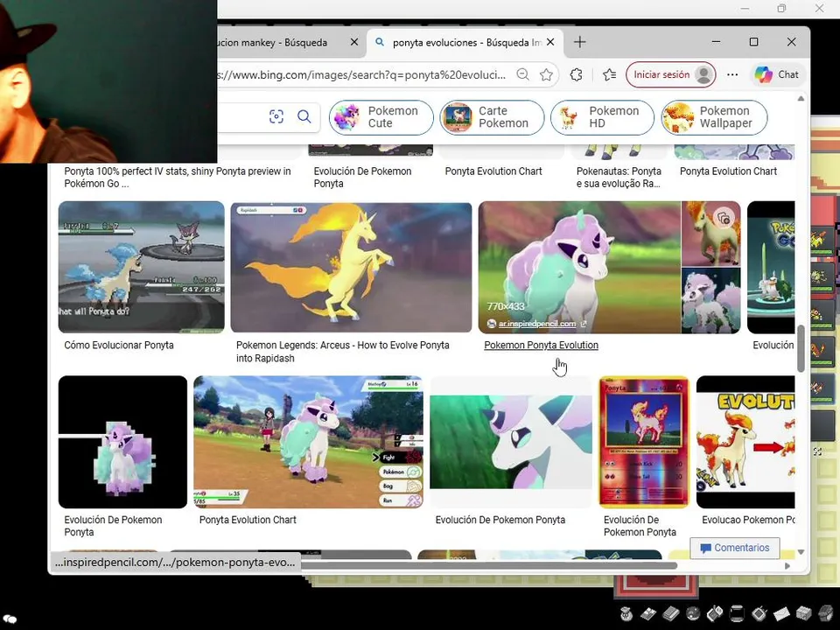Open the Copilot Chat button
Viewport: 840px width, 630px height.
pos(777,74)
